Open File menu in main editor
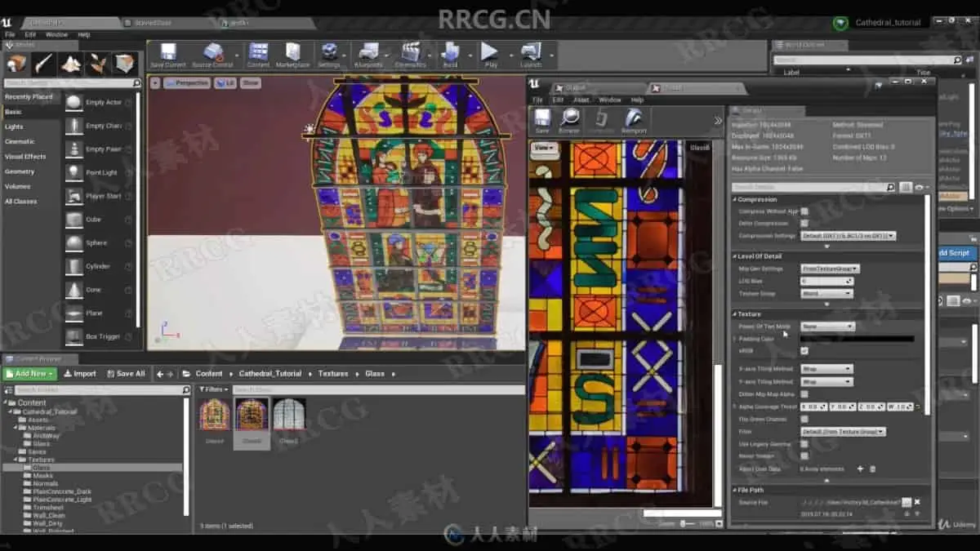980x551 pixels. coord(10,35)
